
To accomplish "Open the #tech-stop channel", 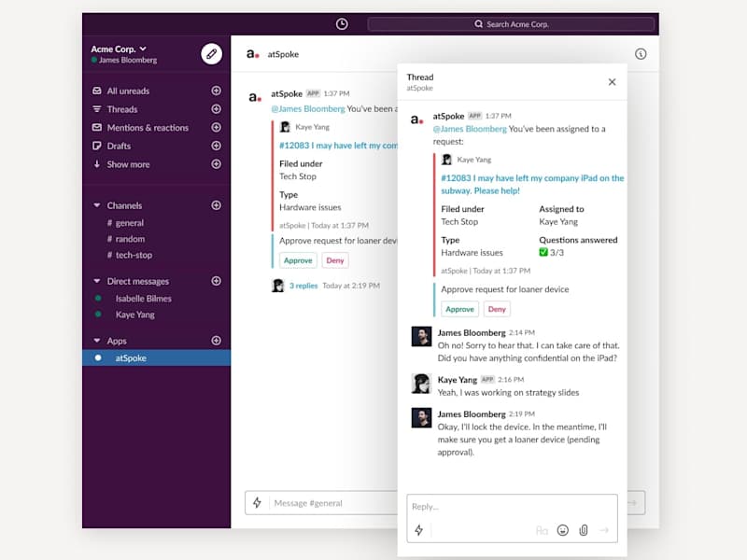I will pos(130,255).
